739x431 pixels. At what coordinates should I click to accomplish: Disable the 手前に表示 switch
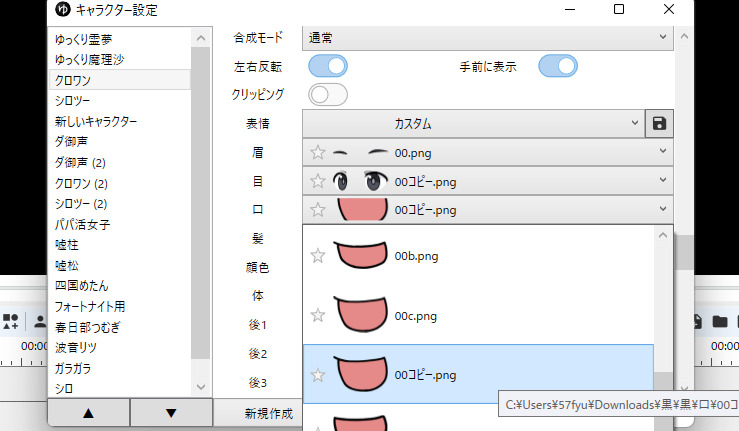pos(558,66)
